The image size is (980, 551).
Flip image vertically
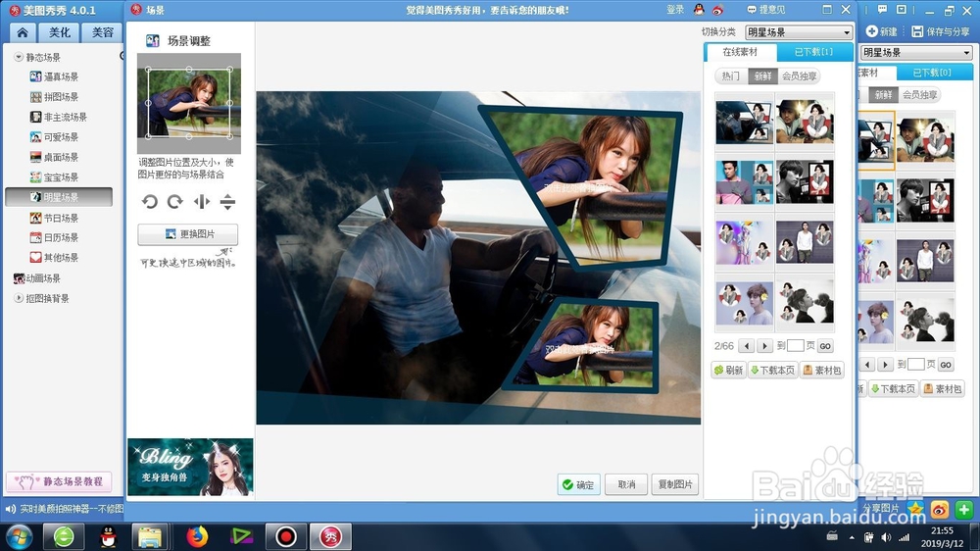[x=227, y=201]
